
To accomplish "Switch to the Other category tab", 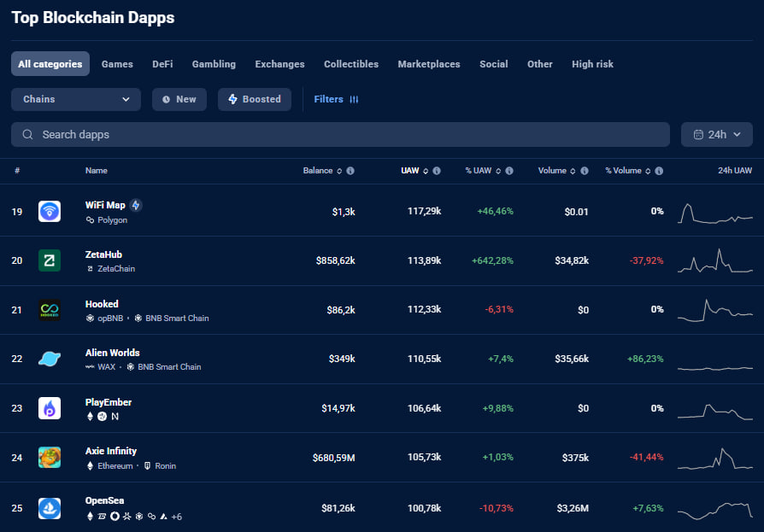I will click(540, 64).
